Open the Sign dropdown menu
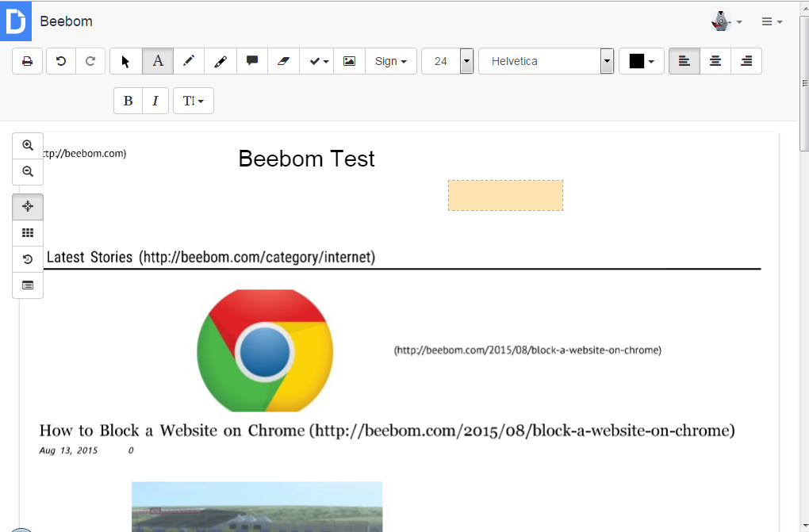Image resolution: width=809 pixels, height=532 pixels. [390, 61]
